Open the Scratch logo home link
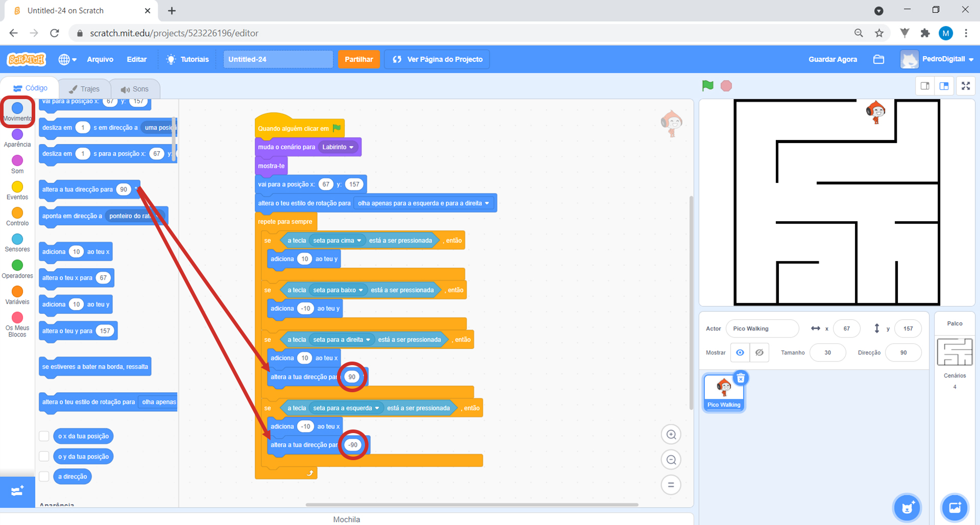 click(x=27, y=59)
